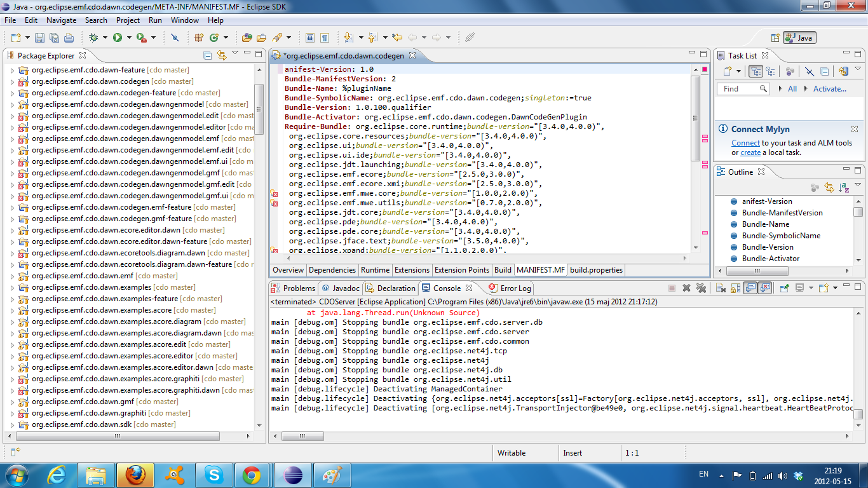Click Remove All Terminated Launches icon
This screenshot has height=488, width=868.
[x=701, y=288]
